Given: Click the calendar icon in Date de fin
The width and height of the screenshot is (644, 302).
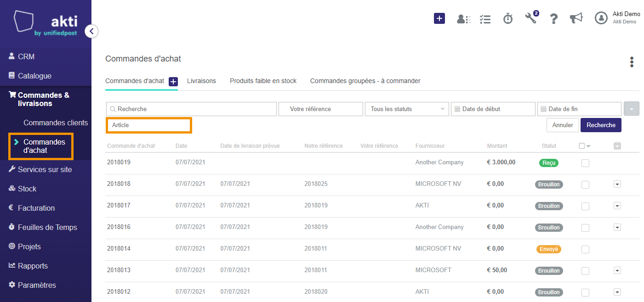Looking at the screenshot, I should 544,109.
